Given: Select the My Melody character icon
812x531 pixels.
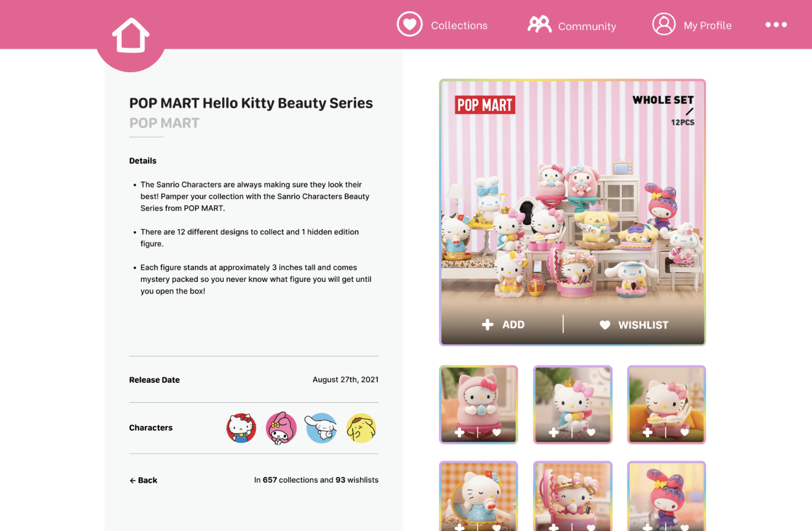Looking at the screenshot, I should point(281,428).
